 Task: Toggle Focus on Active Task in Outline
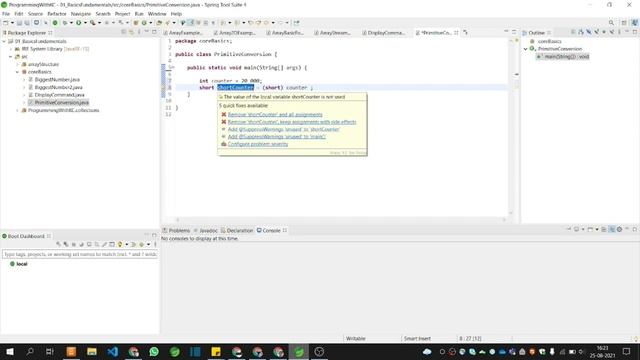(573, 32)
